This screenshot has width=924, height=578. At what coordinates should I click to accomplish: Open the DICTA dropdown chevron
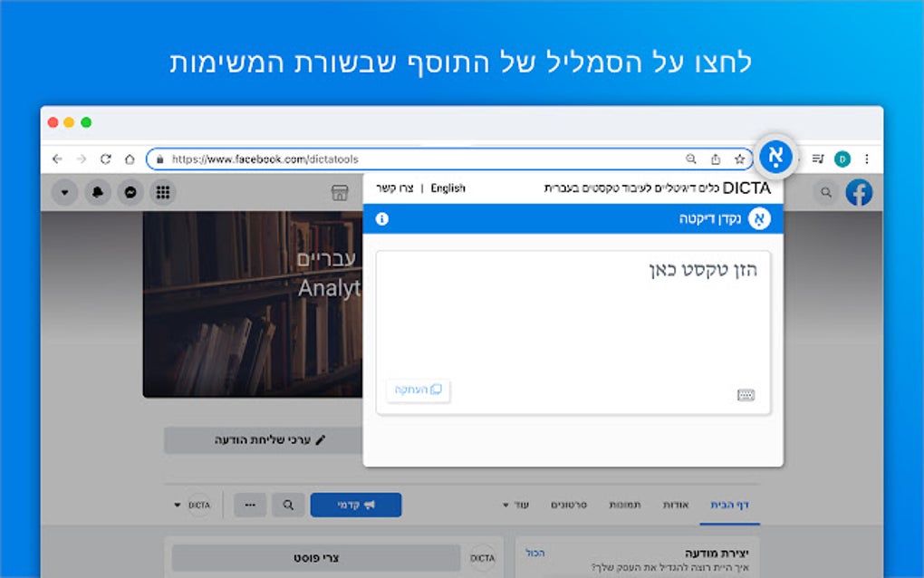tap(178, 505)
